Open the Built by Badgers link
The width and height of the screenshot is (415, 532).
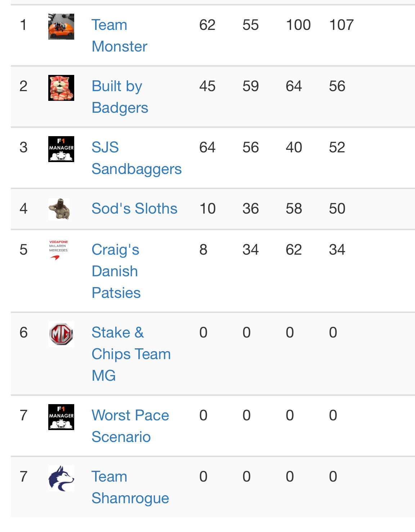click(120, 97)
